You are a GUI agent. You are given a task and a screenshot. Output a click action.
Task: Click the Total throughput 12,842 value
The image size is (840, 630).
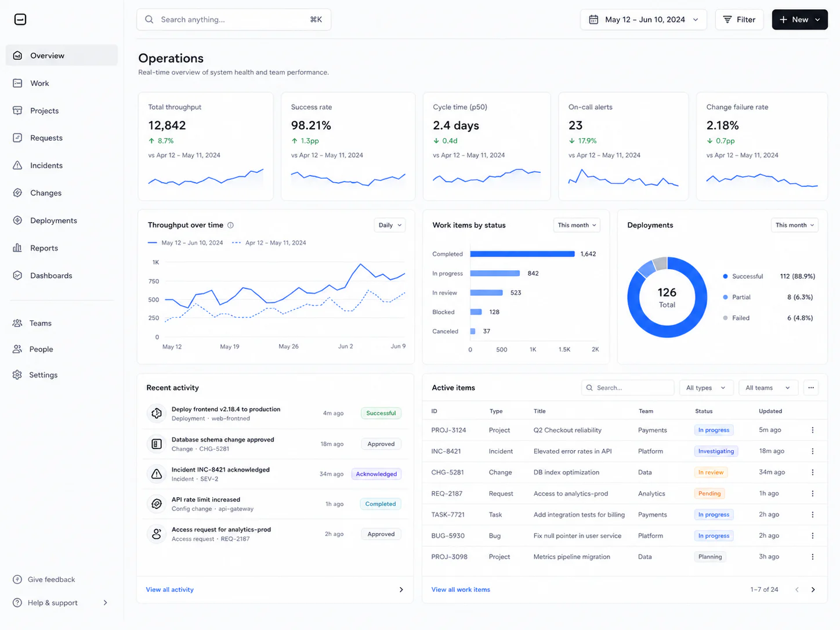coord(167,125)
